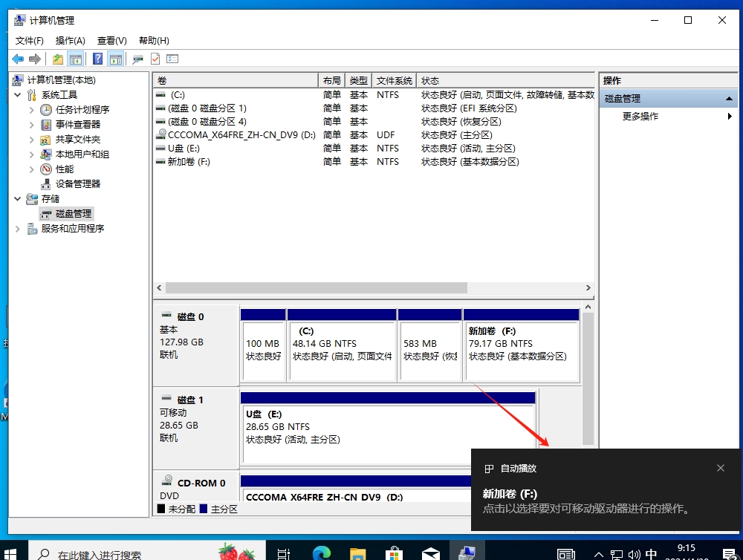The height and width of the screenshot is (560, 743).
Task: Open 共享文件夹 in the tree
Action: click(x=78, y=140)
